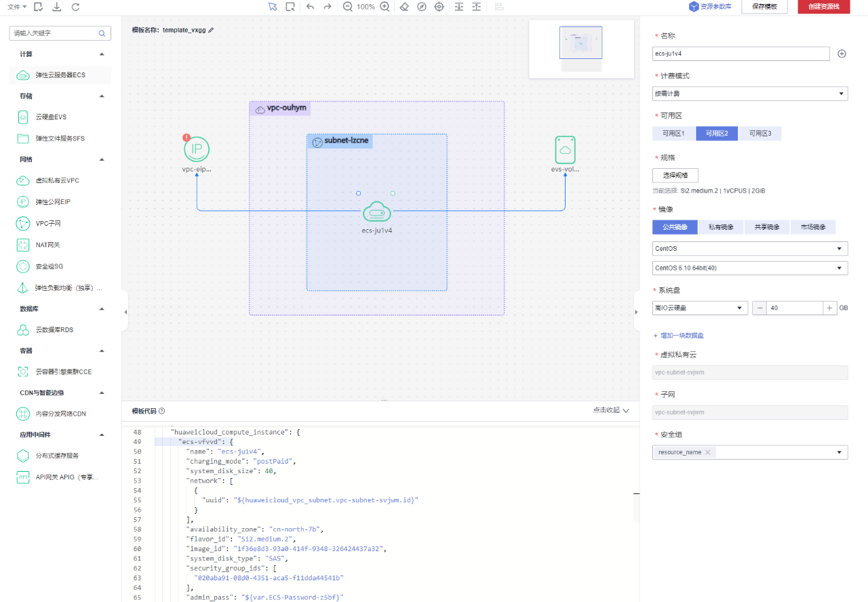Switch the image type to 私有镜像
Screen dimensions: 868x602
click(x=720, y=227)
